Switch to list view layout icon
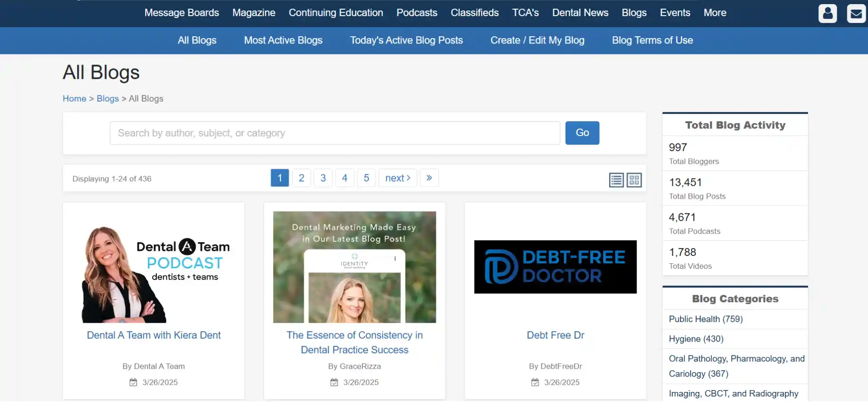This screenshot has width=868, height=402. tap(616, 180)
